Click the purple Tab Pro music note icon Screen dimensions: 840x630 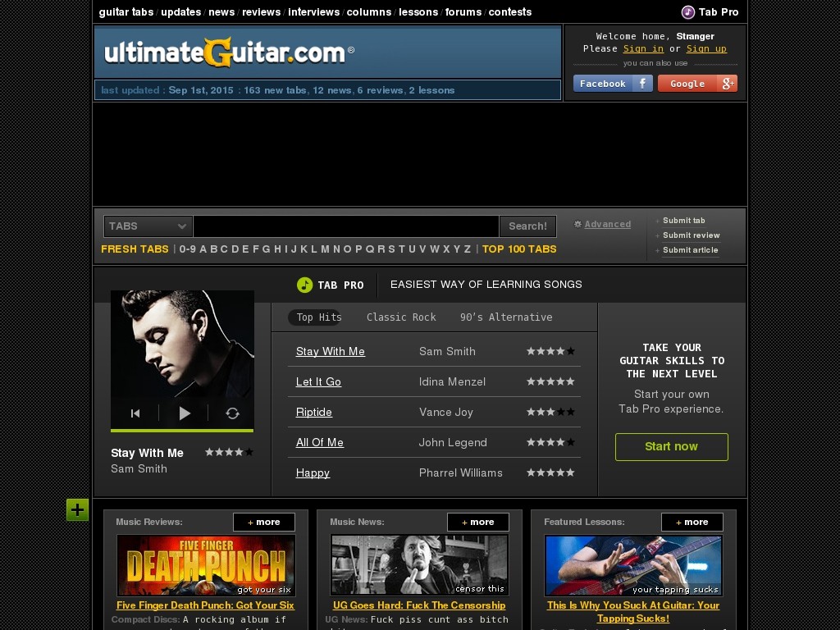click(x=688, y=11)
